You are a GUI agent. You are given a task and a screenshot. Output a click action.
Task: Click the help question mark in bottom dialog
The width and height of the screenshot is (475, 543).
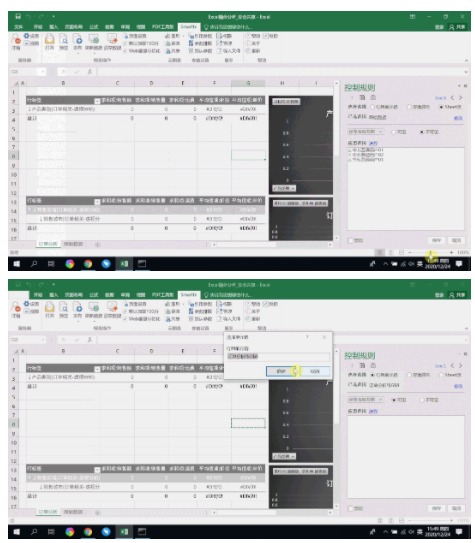307,337
